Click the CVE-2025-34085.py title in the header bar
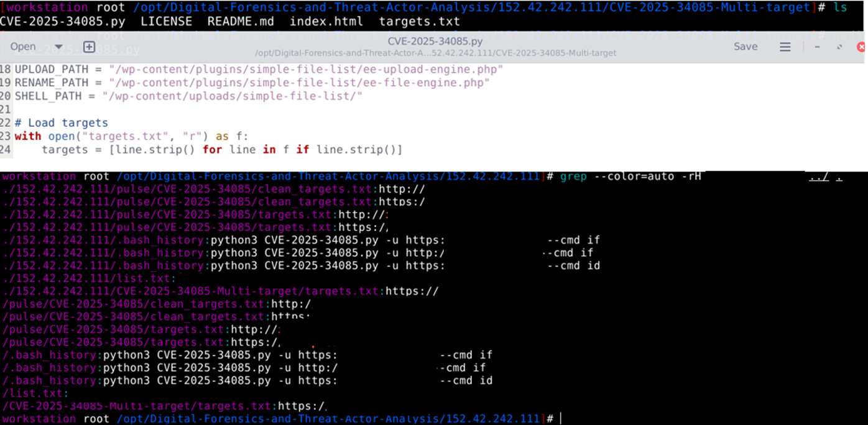 click(435, 42)
